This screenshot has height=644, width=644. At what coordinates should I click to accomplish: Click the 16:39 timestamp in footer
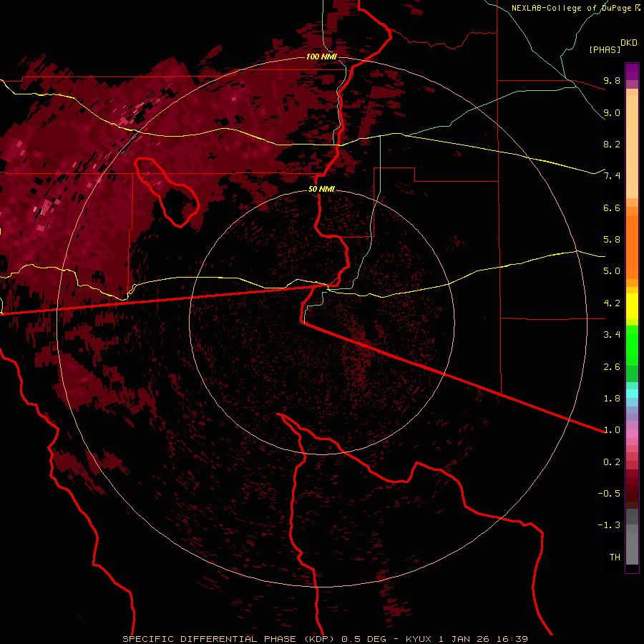(514, 639)
